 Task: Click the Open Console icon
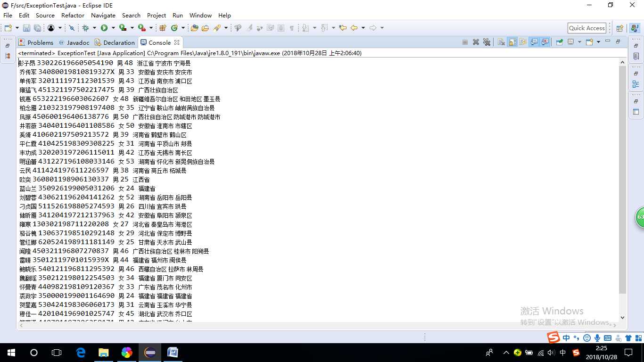click(x=589, y=42)
